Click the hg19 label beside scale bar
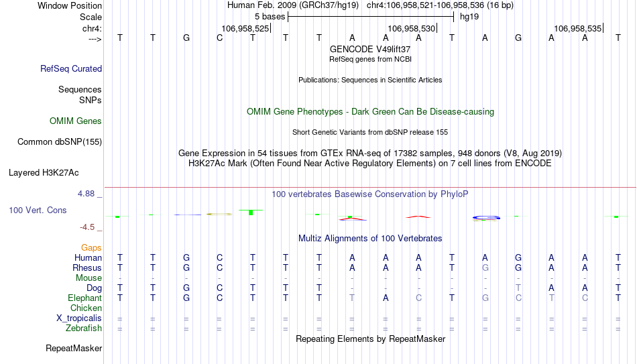Viewport: 637px width, 364px height. coord(469,17)
